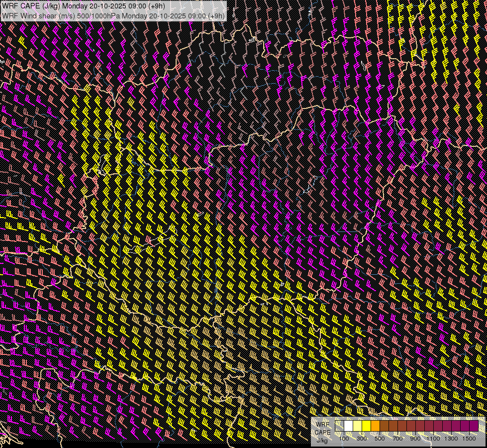Click the "WRF" label in the legend
The image size is (487, 448).
click(323, 425)
